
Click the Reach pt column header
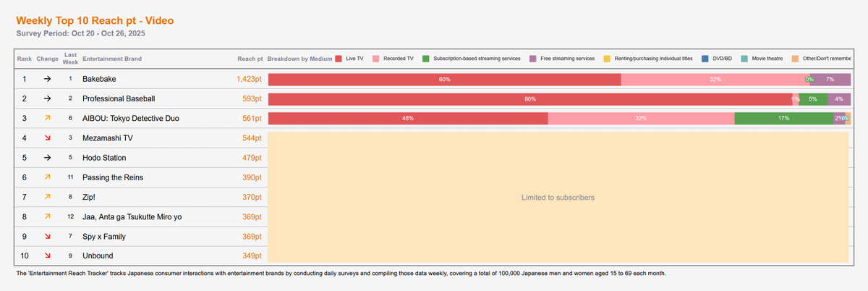coord(250,58)
